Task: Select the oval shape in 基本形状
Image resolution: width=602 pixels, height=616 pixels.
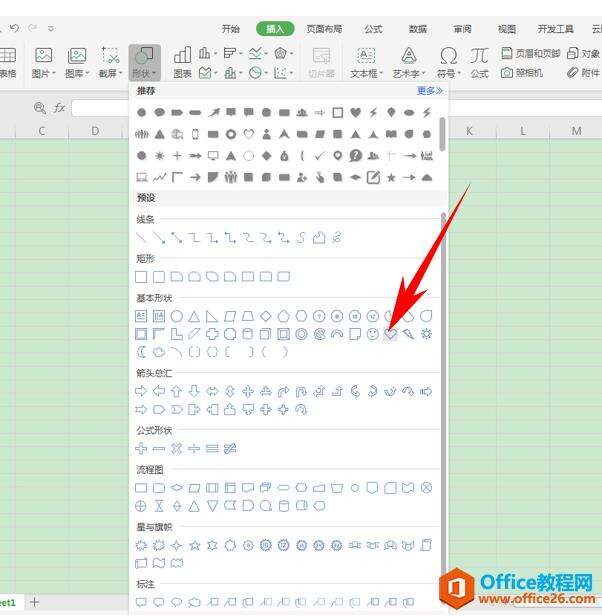Action: (176, 316)
